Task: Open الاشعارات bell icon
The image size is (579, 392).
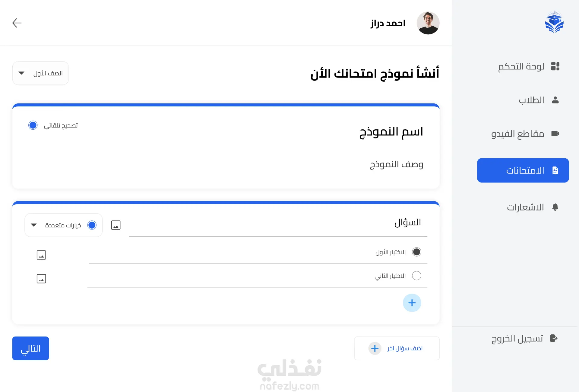Action: pyautogui.click(x=555, y=207)
